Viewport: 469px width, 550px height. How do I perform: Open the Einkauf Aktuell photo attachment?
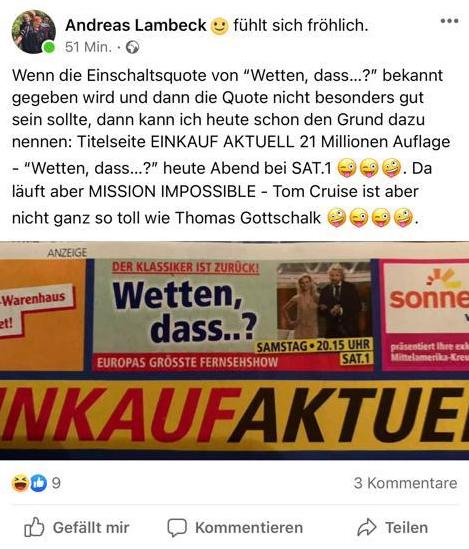click(234, 351)
